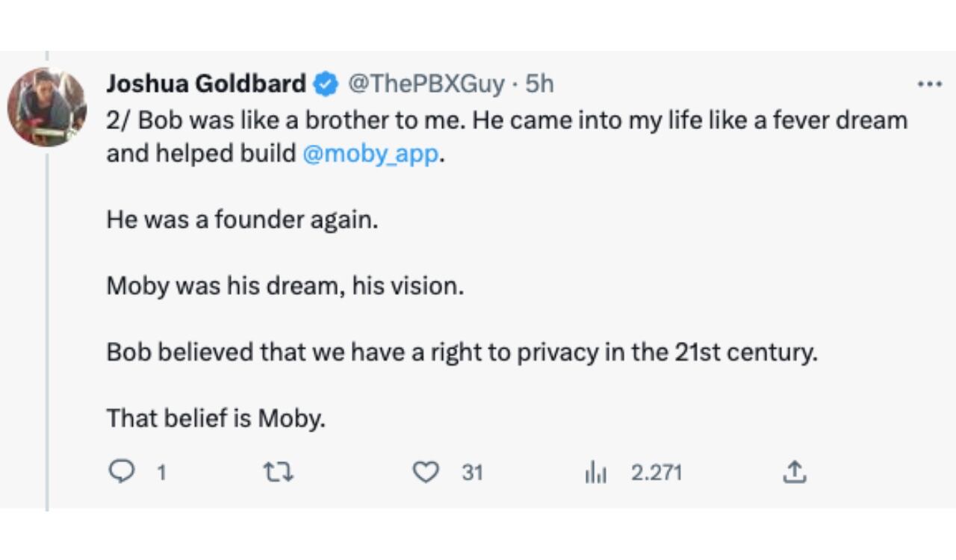
Task: Click the share upload icon
Action: (x=796, y=471)
